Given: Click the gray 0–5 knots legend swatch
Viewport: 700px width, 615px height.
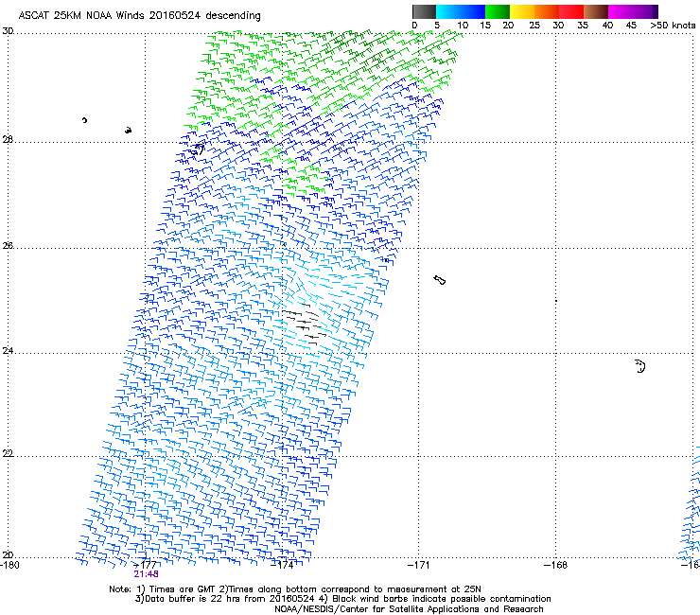Looking at the screenshot, I should (x=424, y=11).
